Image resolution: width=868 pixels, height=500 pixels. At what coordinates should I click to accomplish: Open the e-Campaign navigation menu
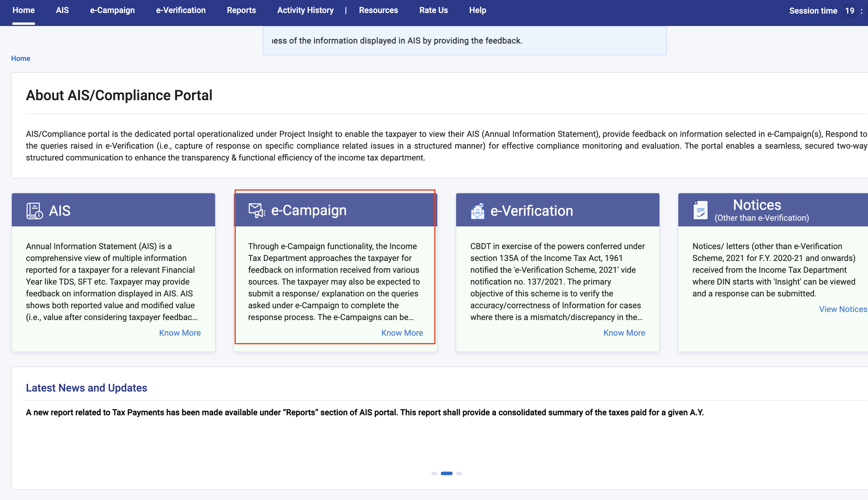coord(112,10)
